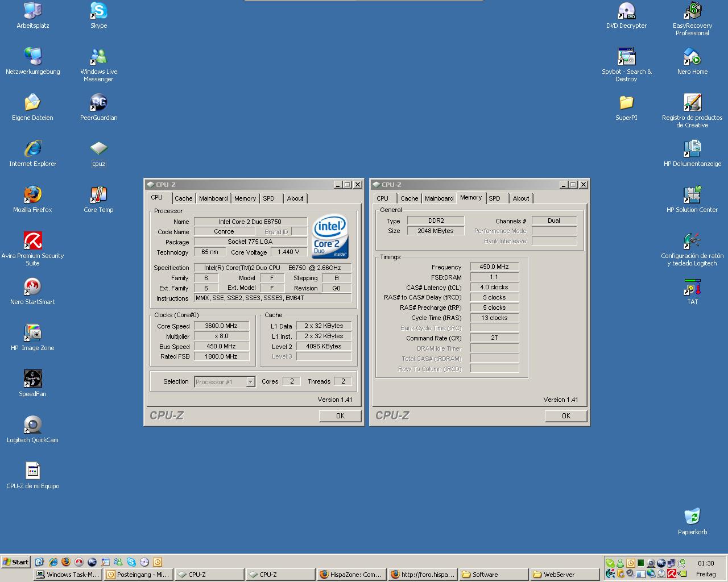Select the Internet Explorer desktop icon
This screenshot has height=582, width=728.
tap(33, 153)
